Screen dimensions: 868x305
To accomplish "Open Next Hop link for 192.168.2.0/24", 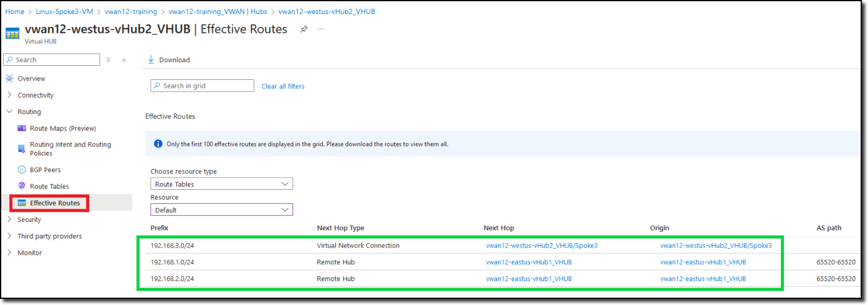I will click(529, 279).
